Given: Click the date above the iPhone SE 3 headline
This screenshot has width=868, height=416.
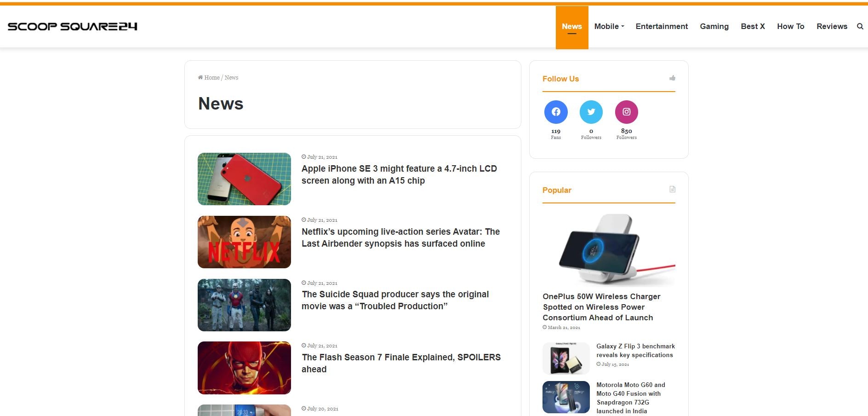Looking at the screenshot, I should pyautogui.click(x=320, y=157).
